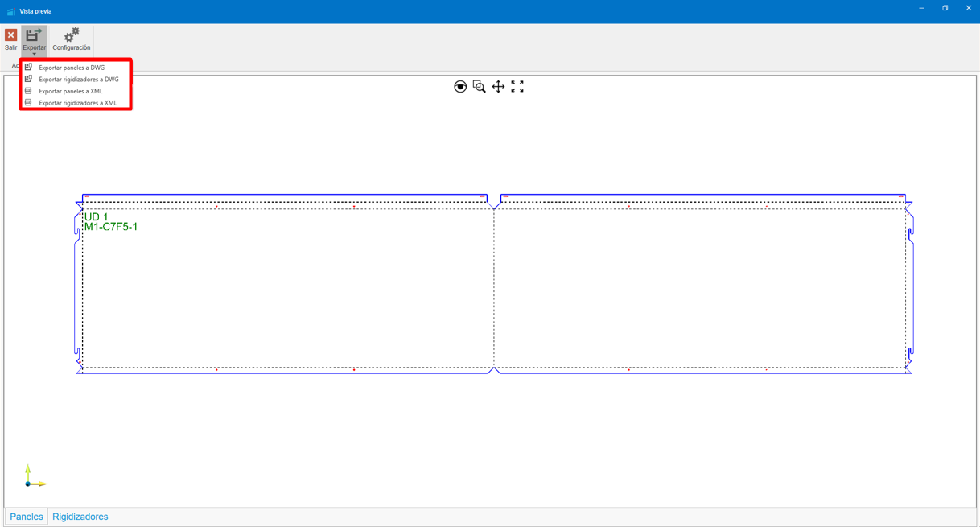This screenshot has height=527, width=980.
Task: Click the UD 1 panel label text
Action: 96,217
